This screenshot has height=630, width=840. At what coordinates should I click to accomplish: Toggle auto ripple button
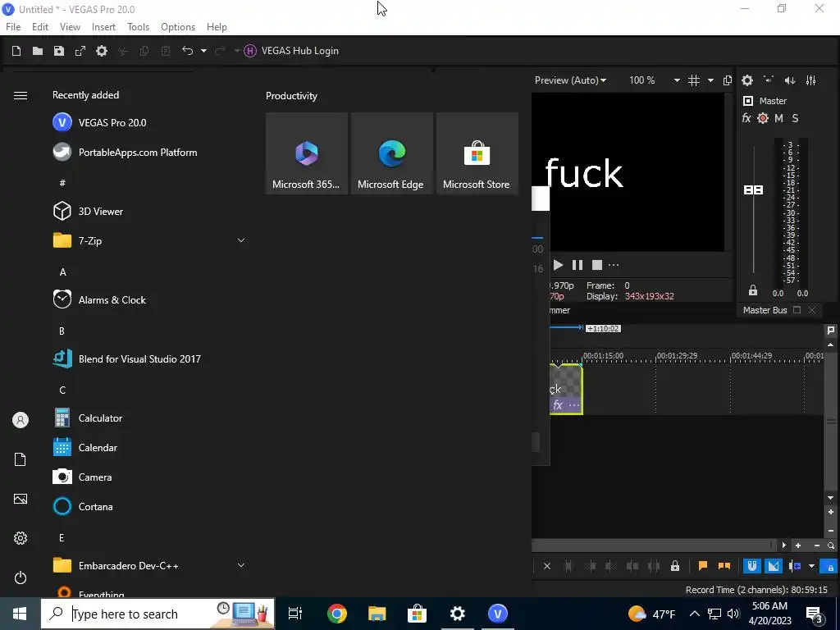coord(795,566)
